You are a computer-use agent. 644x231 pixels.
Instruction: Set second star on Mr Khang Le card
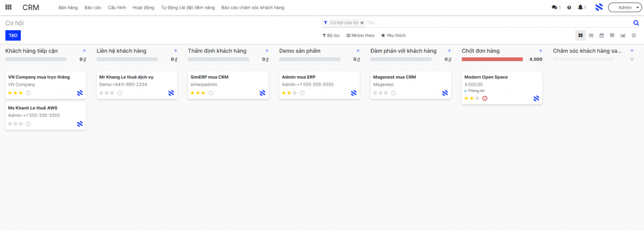pyautogui.click(x=107, y=93)
